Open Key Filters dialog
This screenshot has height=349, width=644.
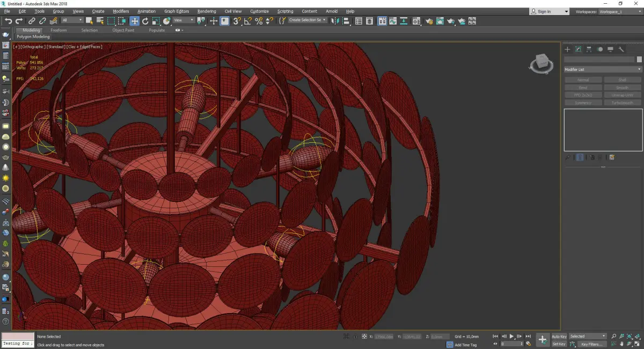(x=591, y=344)
